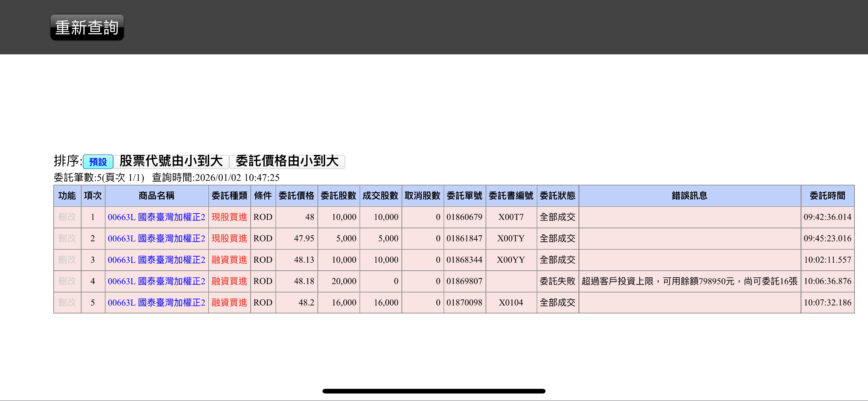Sort by 委託價格由小到大
This screenshot has width=868, height=401.
tap(287, 161)
